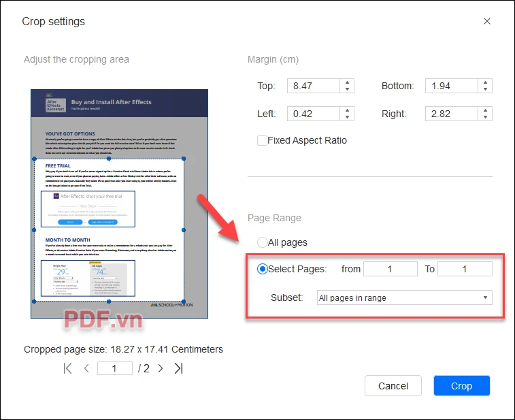Decrease the Bottom margin value
515x420 pixels.
485,89
